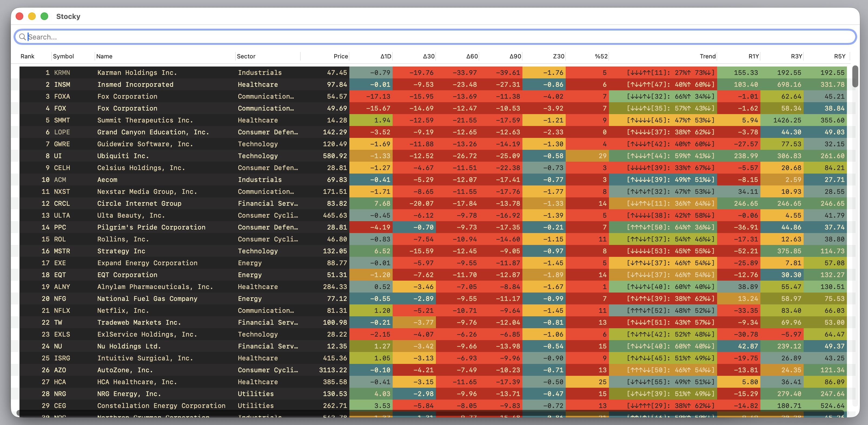Screen dimensions: 868x425
Task: Click Ubiquiti R1Y value 238.99
Action: 746,156
